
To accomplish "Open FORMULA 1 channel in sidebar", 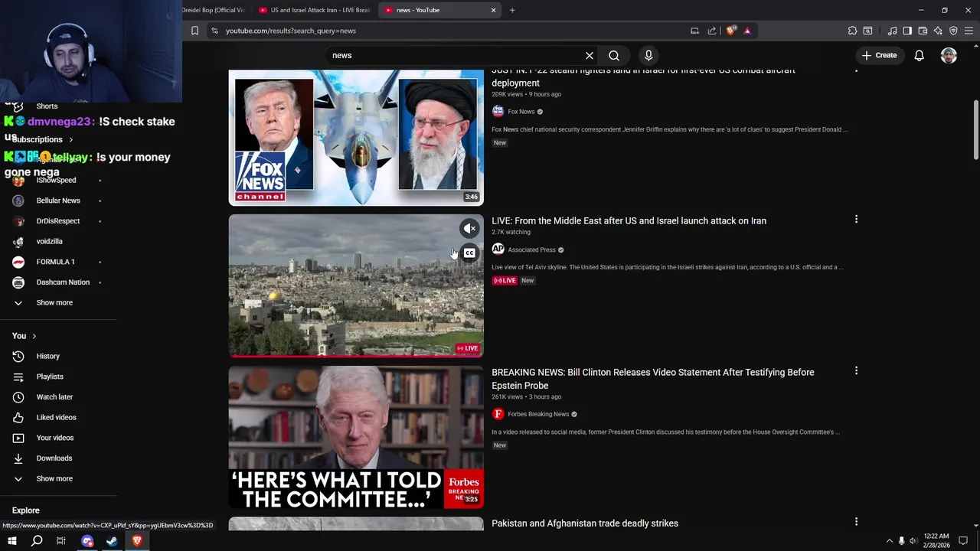I will pos(55,262).
